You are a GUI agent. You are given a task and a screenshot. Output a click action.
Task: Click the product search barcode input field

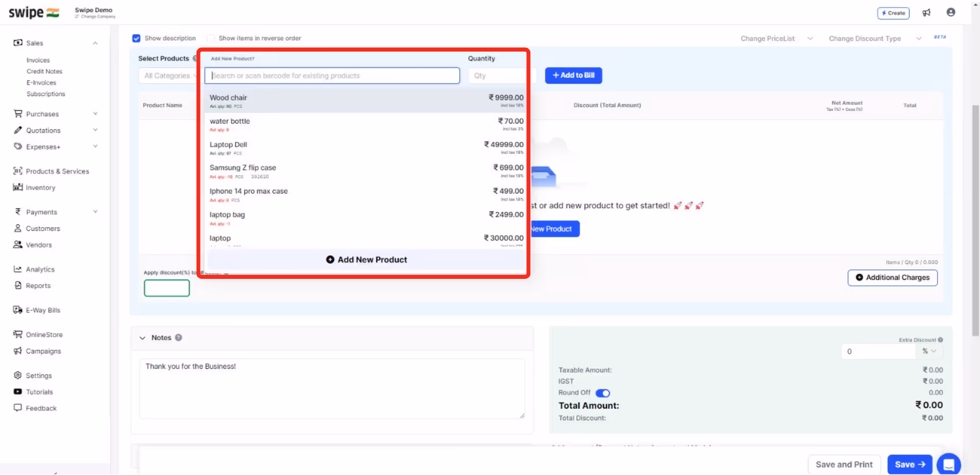click(x=332, y=76)
